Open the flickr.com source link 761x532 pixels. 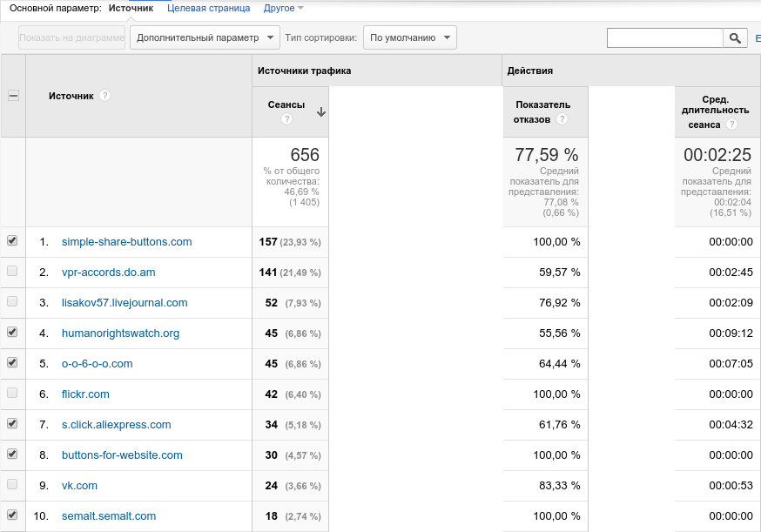tap(85, 394)
